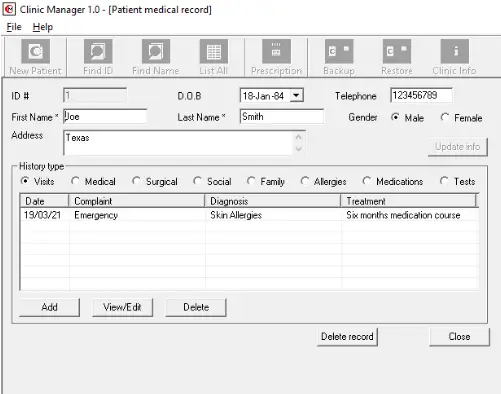501x394 pixels.
Task: Click the 18-Jan-84 date value
Action: pos(263,96)
